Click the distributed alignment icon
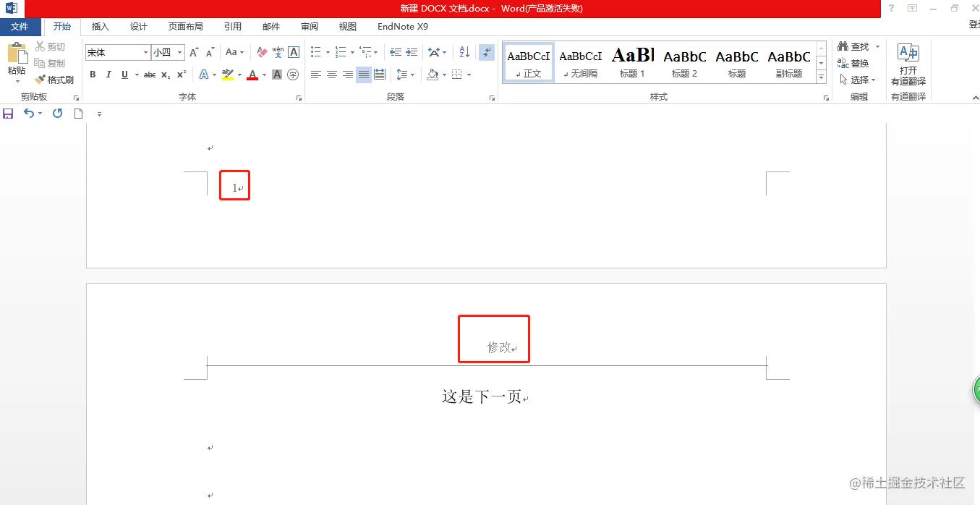This screenshot has height=505, width=980. click(380, 75)
